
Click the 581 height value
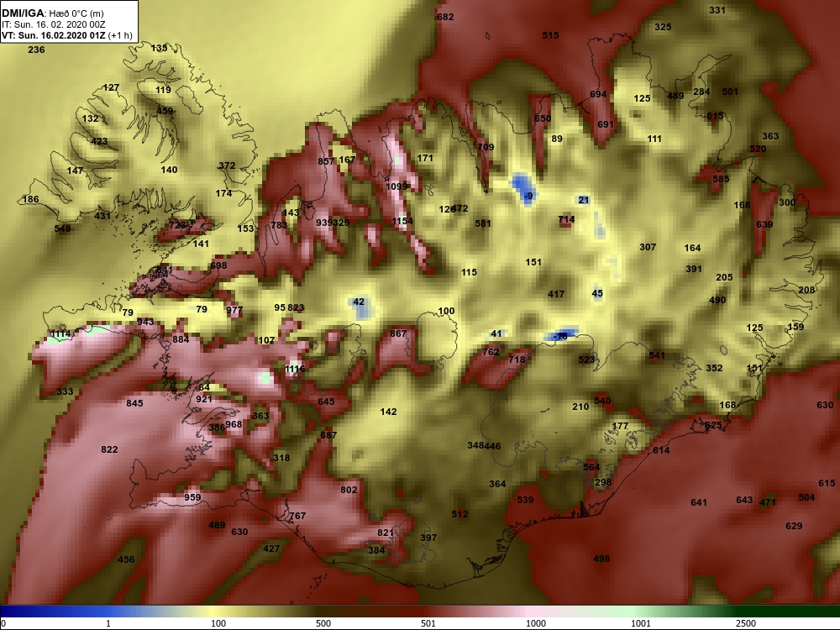[483, 224]
